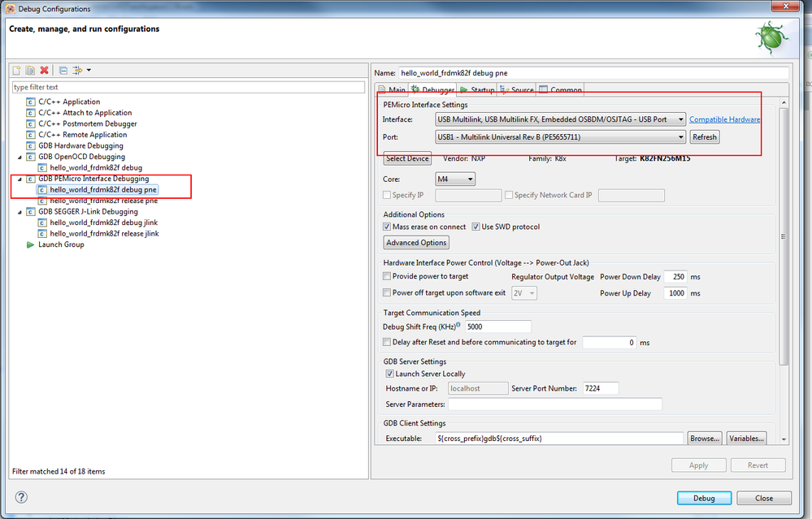
Task: Click the Server Parameters field
Action: (554, 404)
